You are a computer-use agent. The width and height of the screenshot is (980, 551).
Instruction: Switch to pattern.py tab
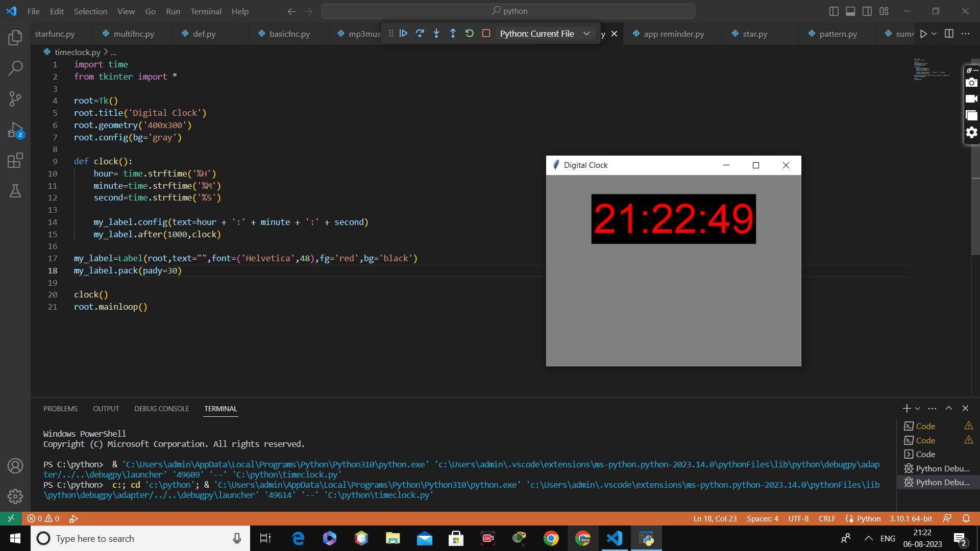pos(838,34)
